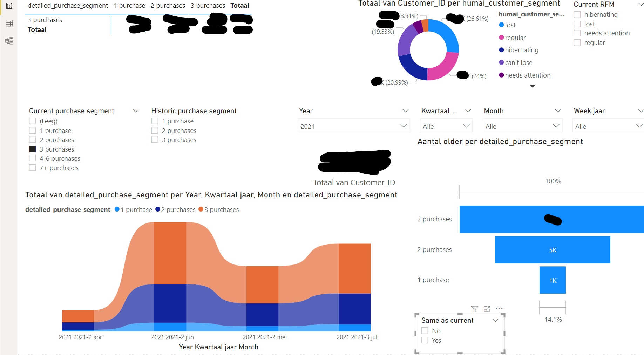Click the Totaal van Customer_ID card label
Image resolution: width=644 pixels, height=355 pixels.
[354, 182]
